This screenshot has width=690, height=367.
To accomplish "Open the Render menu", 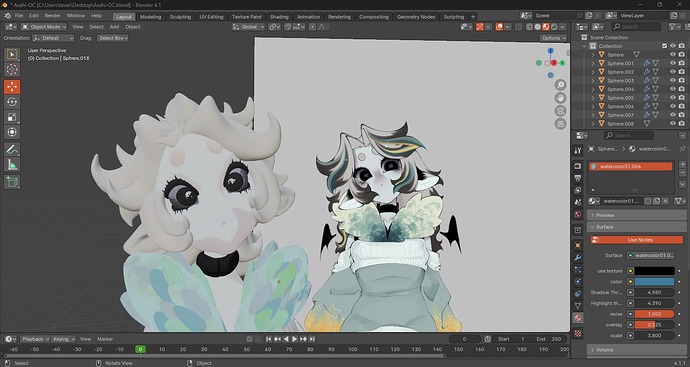I will [x=52, y=15].
